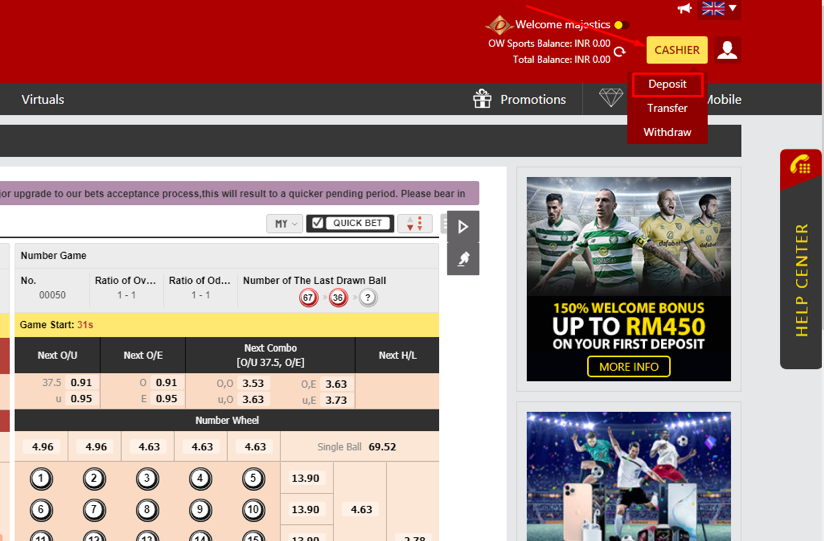Click the Welcome majestics account text
This screenshot has height=541, width=824.
point(562,24)
